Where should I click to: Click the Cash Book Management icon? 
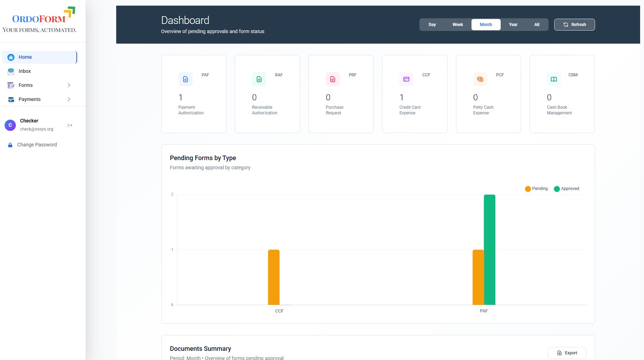(x=554, y=79)
